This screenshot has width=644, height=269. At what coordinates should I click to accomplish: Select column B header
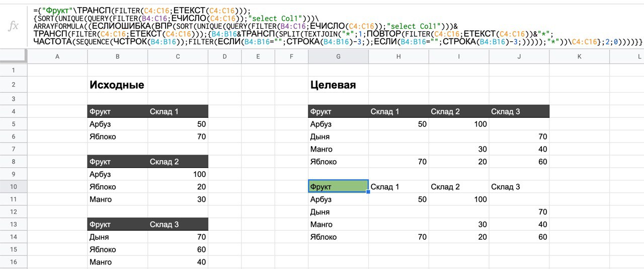tap(117, 57)
